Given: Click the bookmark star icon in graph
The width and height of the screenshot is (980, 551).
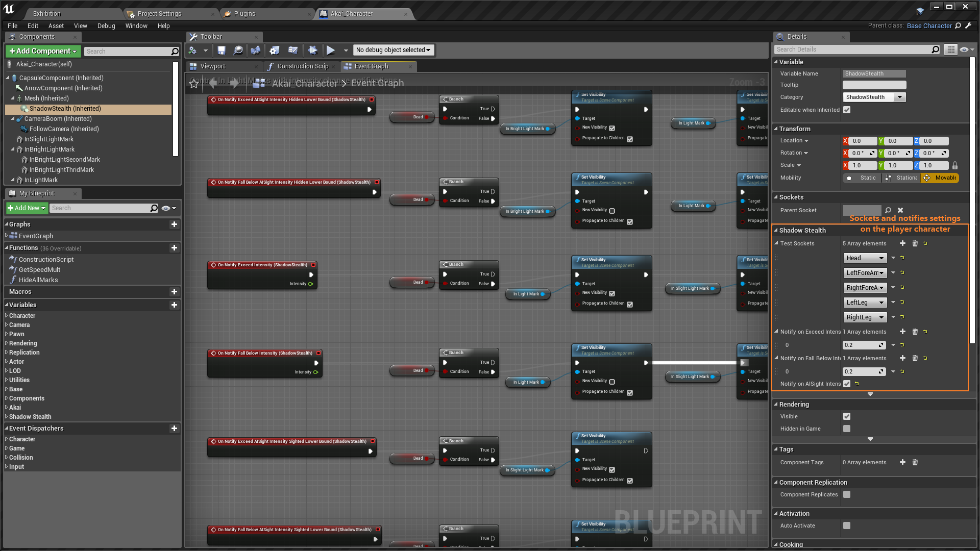Looking at the screenshot, I should pos(194,83).
